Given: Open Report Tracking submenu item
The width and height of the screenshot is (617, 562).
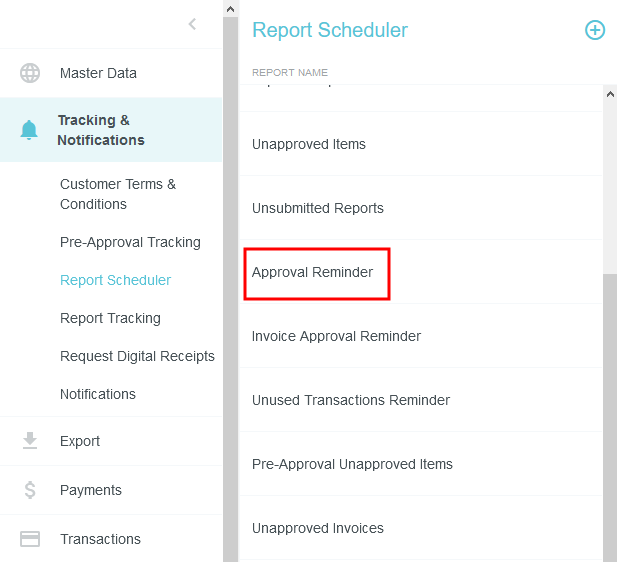Looking at the screenshot, I should pyautogui.click(x=110, y=318).
